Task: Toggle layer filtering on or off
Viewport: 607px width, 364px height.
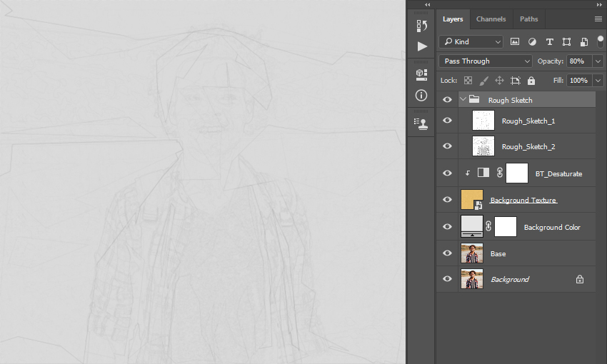Action: click(x=601, y=41)
